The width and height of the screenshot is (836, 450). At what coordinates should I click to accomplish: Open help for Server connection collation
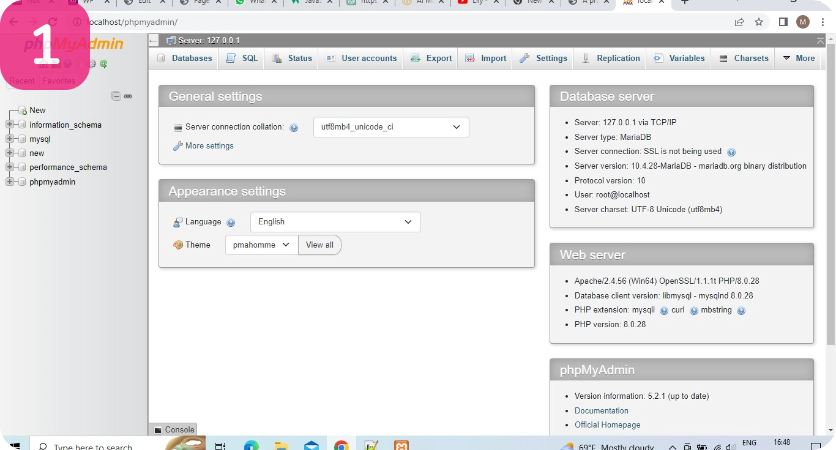pos(294,127)
